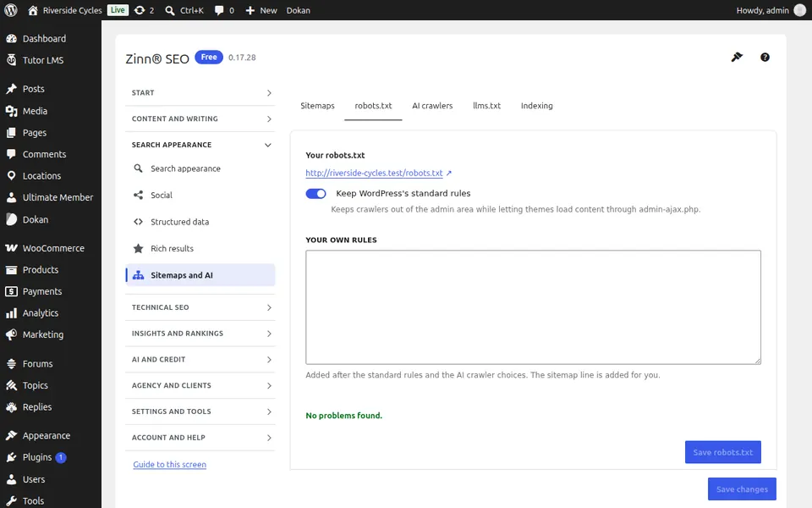
Task: Click the Structured data code icon
Action: point(138,222)
